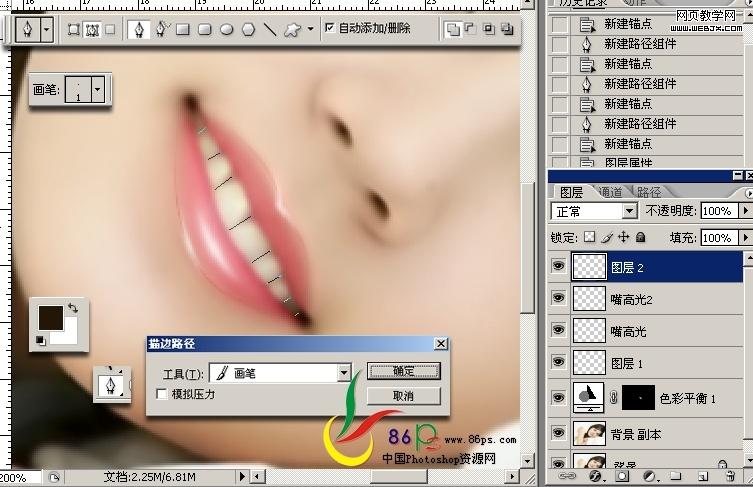Click the status bar info arrow

[242, 476]
